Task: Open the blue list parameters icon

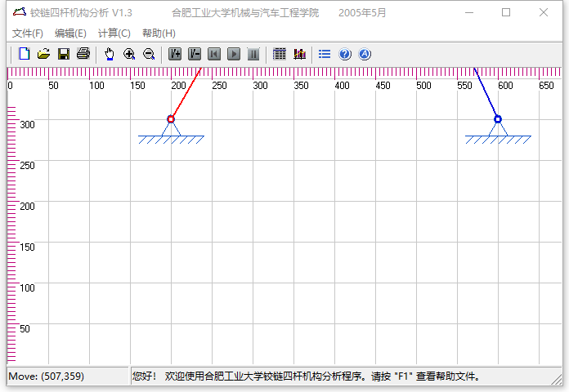Action: coord(325,54)
